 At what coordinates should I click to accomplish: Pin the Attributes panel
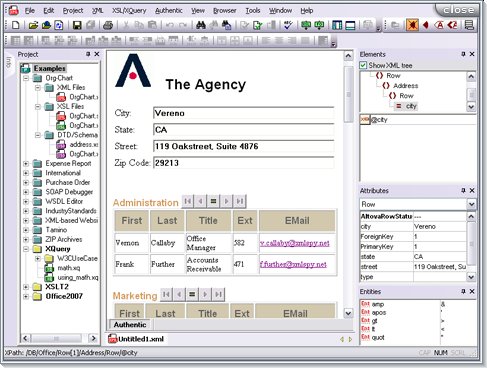pyautogui.click(x=463, y=190)
